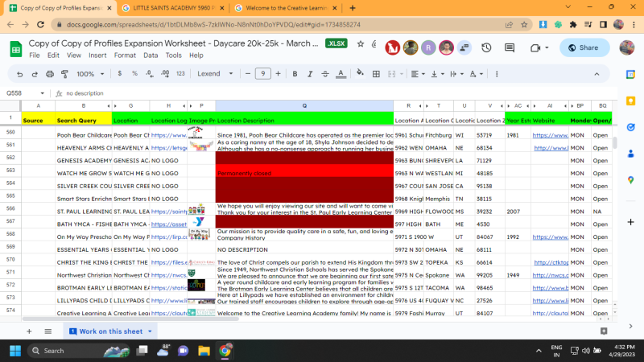
Task: Open the View menu
Action: (x=74, y=55)
